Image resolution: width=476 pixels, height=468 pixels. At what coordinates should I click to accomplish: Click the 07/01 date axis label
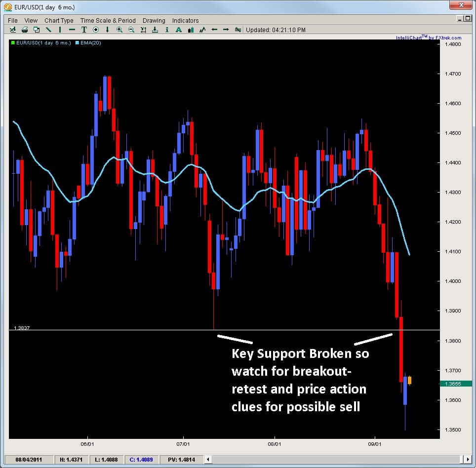click(183, 444)
